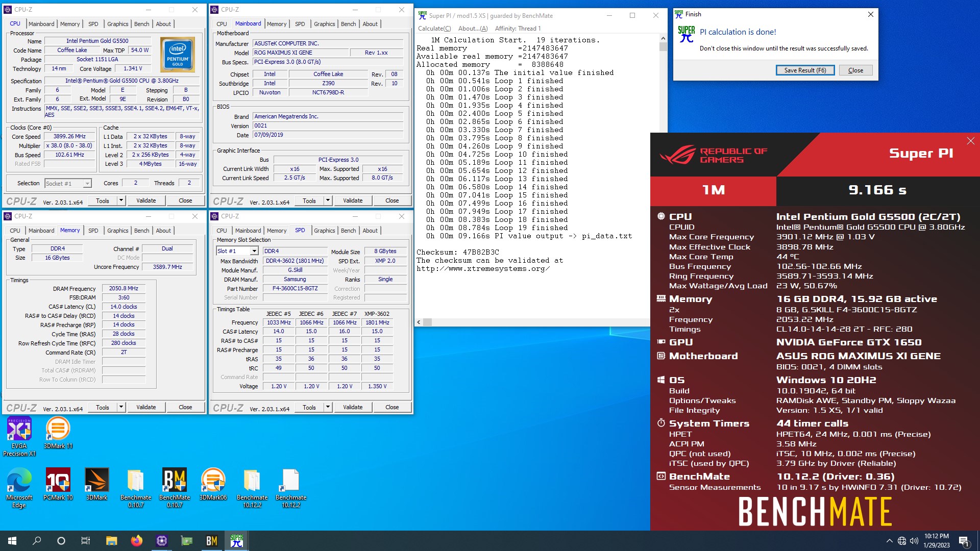Click Close button in Memory window
The image size is (980, 551).
coord(185,407)
